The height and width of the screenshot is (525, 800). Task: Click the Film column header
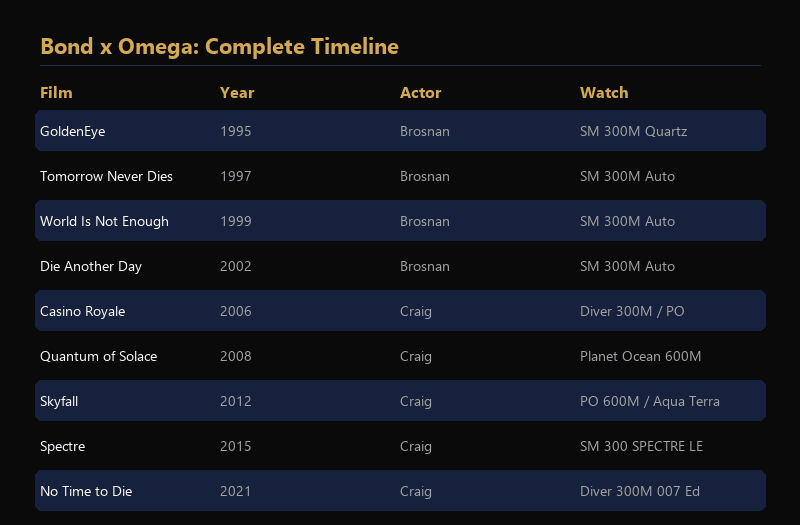[x=56, y=93]
